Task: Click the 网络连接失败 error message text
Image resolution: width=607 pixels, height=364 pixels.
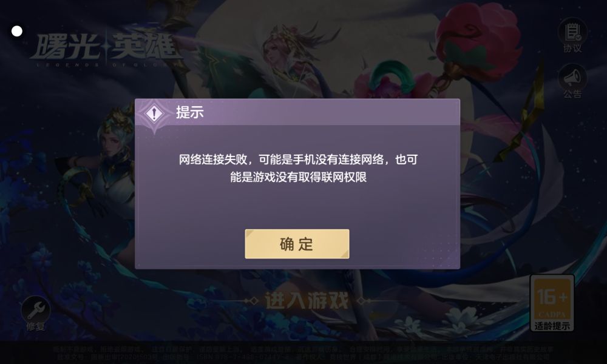Action: 297,168
